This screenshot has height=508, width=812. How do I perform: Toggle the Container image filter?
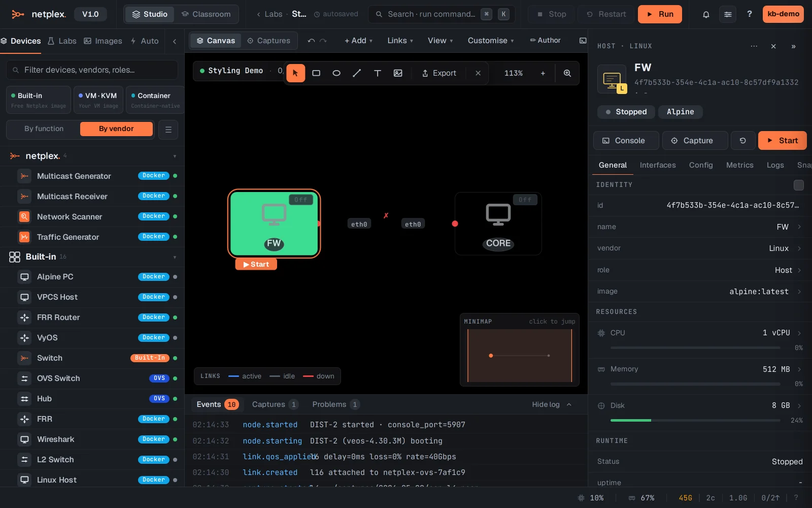(155, 100)
